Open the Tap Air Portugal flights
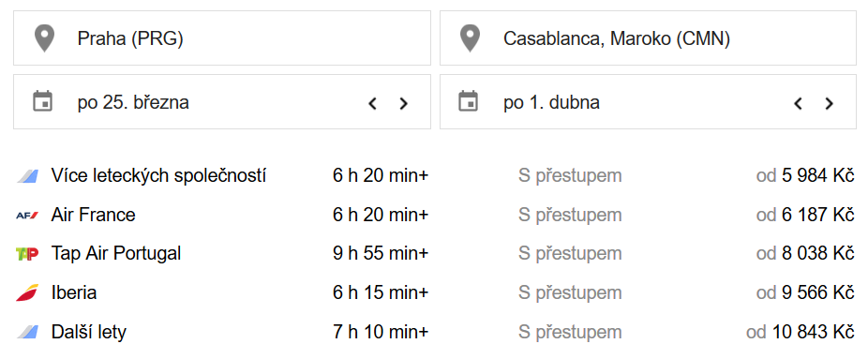Image resolution: width=868 pixels, height=359 pixels. 435,254
